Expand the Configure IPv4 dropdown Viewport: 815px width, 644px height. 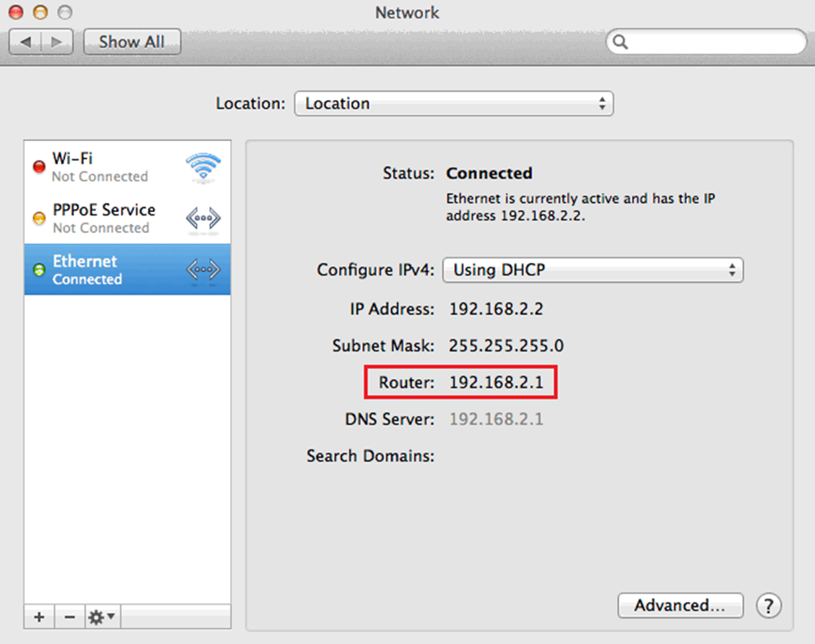pyautogui.click(x=593, y=270)
